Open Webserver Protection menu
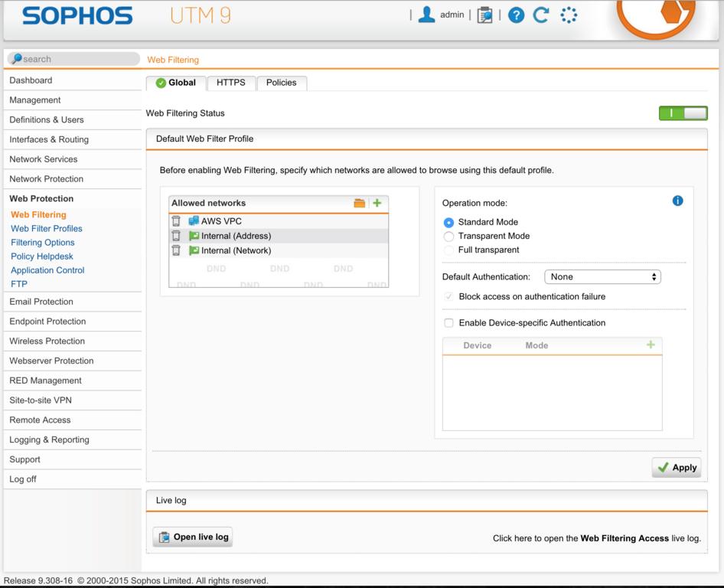724x588 pixels. click(x=73, y=361)
